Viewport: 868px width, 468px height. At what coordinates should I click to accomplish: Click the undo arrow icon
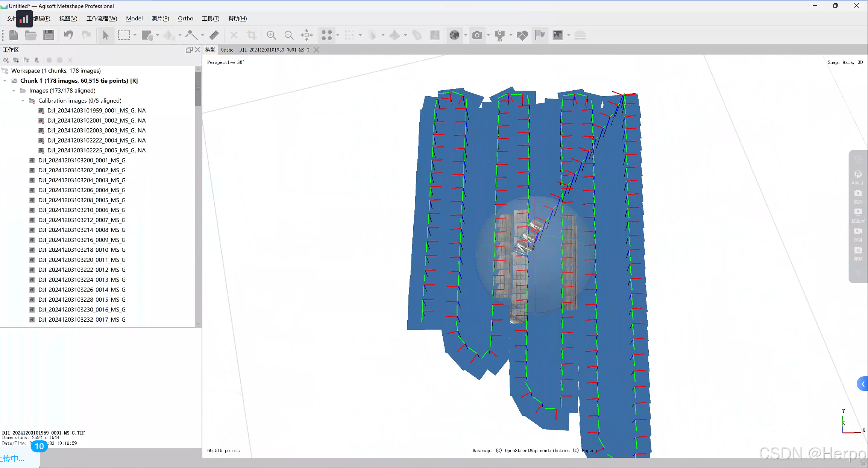coord(68,35)
